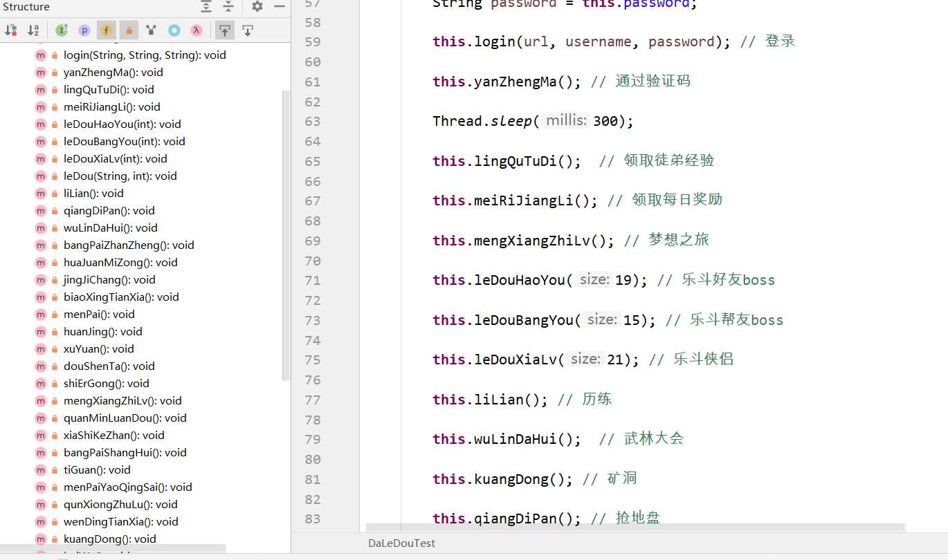The width and height of the screenshot is (948, 560).
Task: Select mengXiangZhiLv() in Structure tree
Action: pyautogui.click(x=122, y=400)
